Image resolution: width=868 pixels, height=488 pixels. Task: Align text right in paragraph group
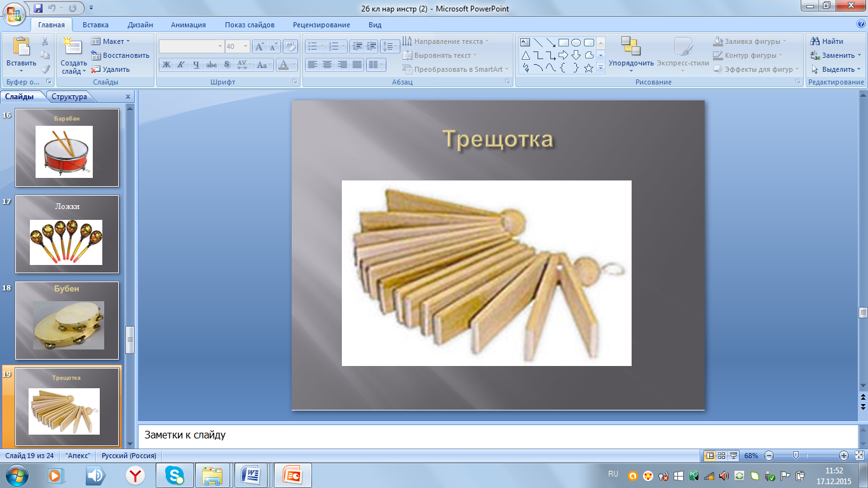click(342, 65)
